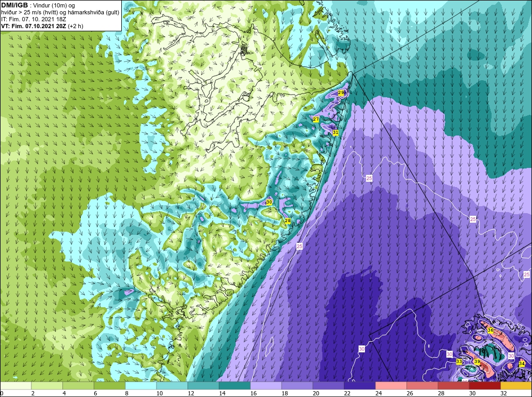The width and height of the screenshot is (532, 397).
Task: Click the 'VT: Fim. 07.10.2021 20Z' valid time line
Action: pyautogui.click(x=34, y=26)
